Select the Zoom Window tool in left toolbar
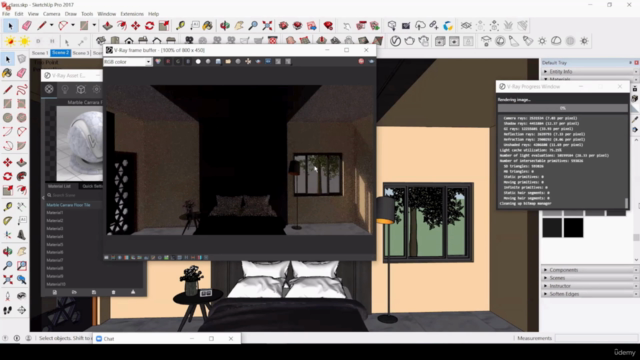Viewport: 640px width, 360px height. point(22,266)
